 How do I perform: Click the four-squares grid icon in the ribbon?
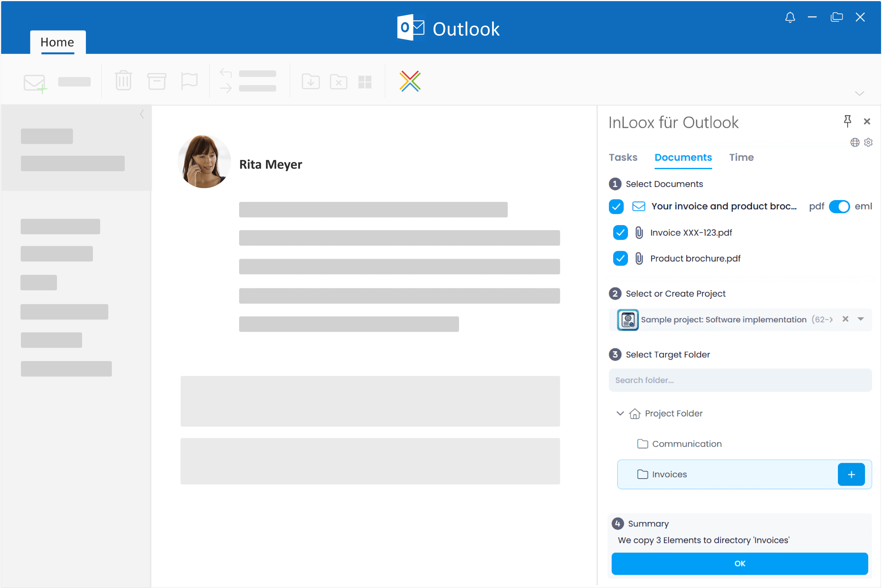click(365, 82)
